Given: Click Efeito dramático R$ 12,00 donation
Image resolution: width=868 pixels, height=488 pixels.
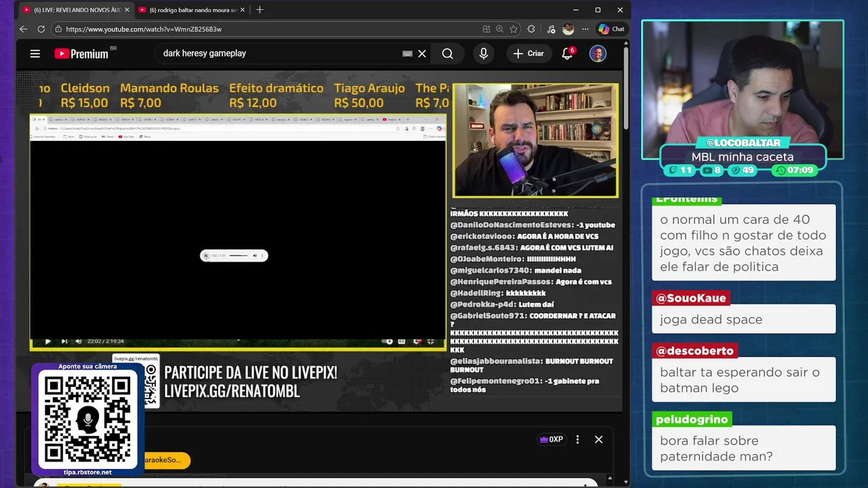Looking at the screenshot, I should tap(276, 96).
